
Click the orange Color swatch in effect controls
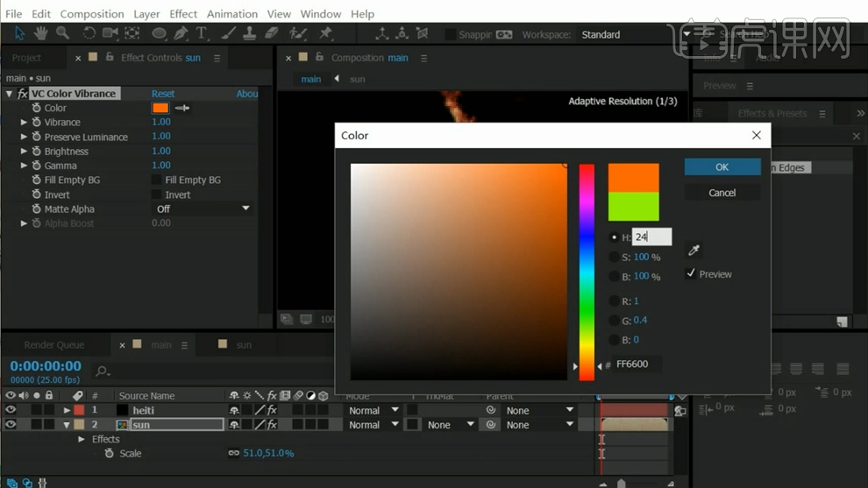point(160,108)
